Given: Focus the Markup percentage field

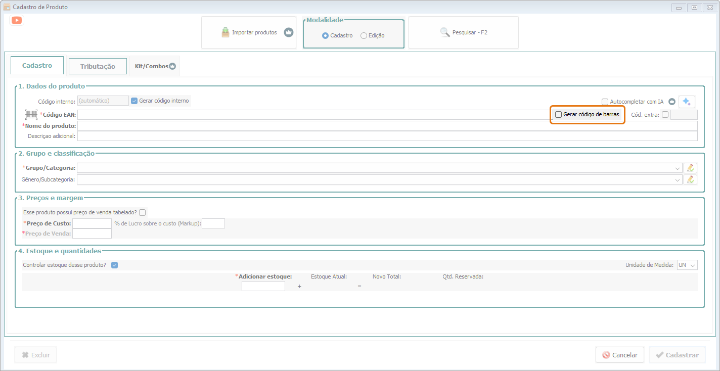Looking at the screenshot, I should point(213,223).
